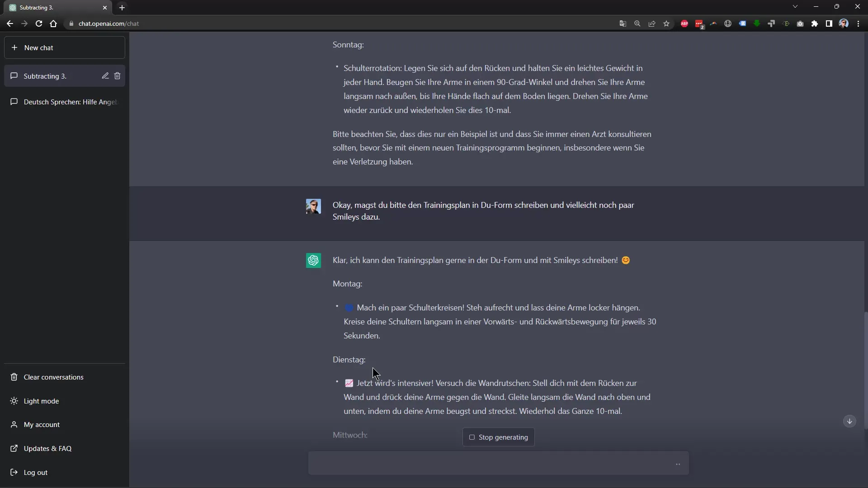Click the ChatGPT logo icon in response

(314, 260)
